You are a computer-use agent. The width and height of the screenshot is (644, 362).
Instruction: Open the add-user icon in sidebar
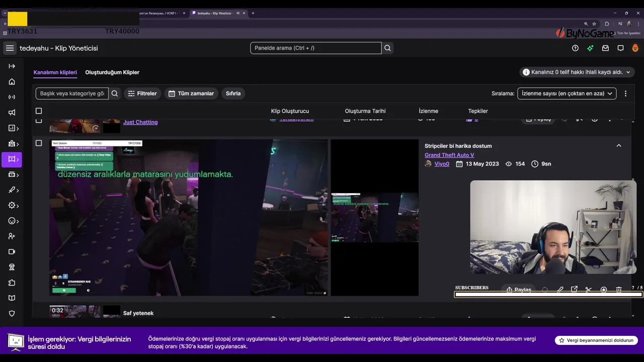[12, 236]
